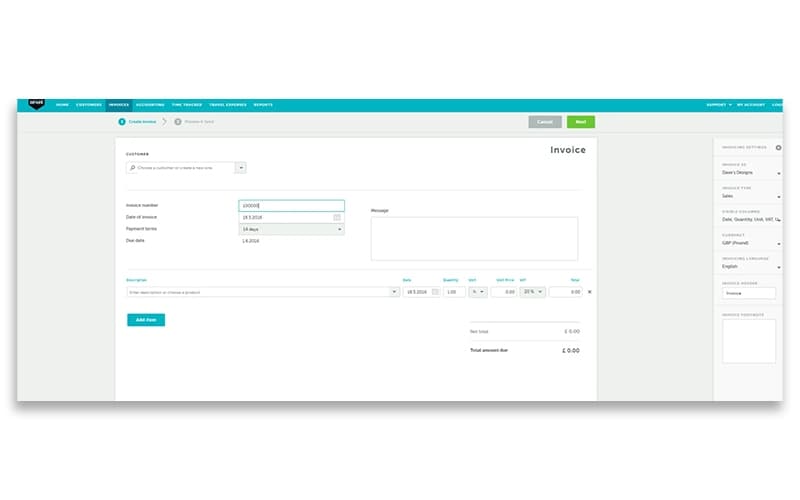This screenshot has width=800, height=500.
Task: Open the Reports menu item
Action: pyautogui.click(x=263, y=105)
